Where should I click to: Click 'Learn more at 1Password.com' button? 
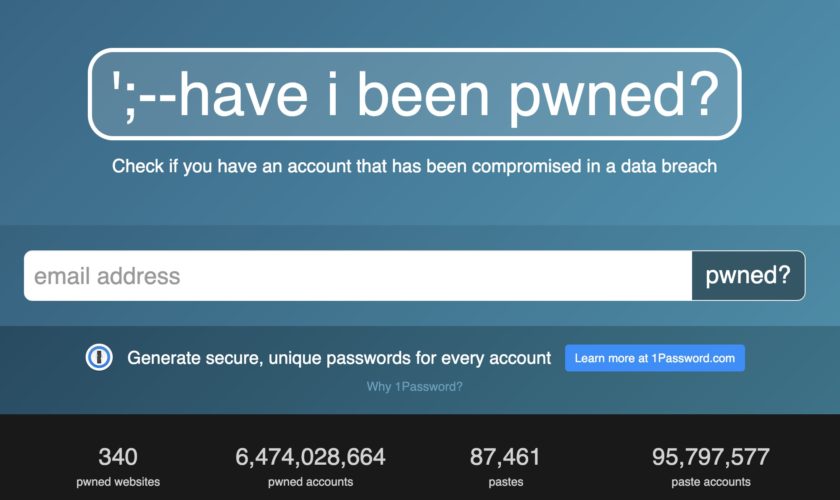(x=654, y=358)
